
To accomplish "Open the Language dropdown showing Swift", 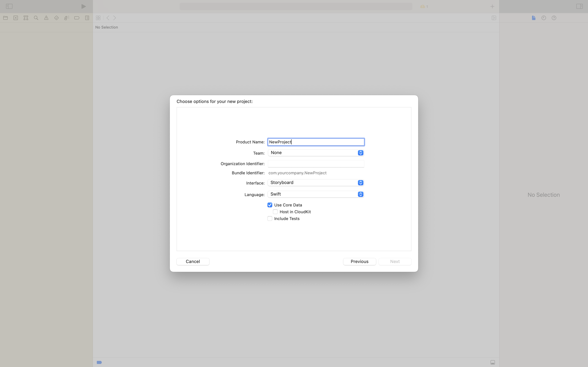I will coord(316,194).
